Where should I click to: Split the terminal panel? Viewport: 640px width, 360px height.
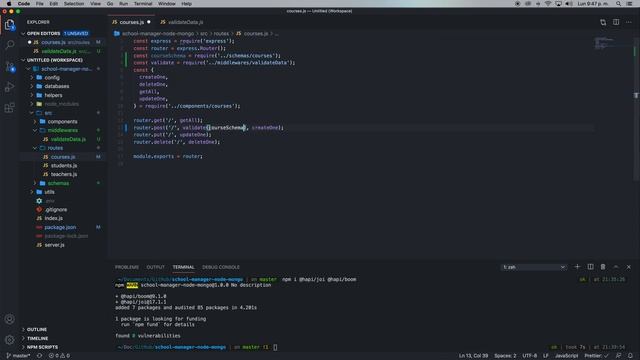590,267
